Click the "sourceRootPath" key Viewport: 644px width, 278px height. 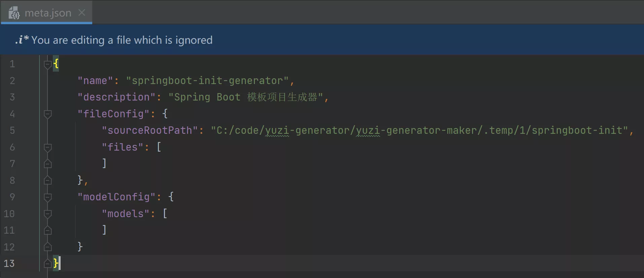tap(150, 130)
